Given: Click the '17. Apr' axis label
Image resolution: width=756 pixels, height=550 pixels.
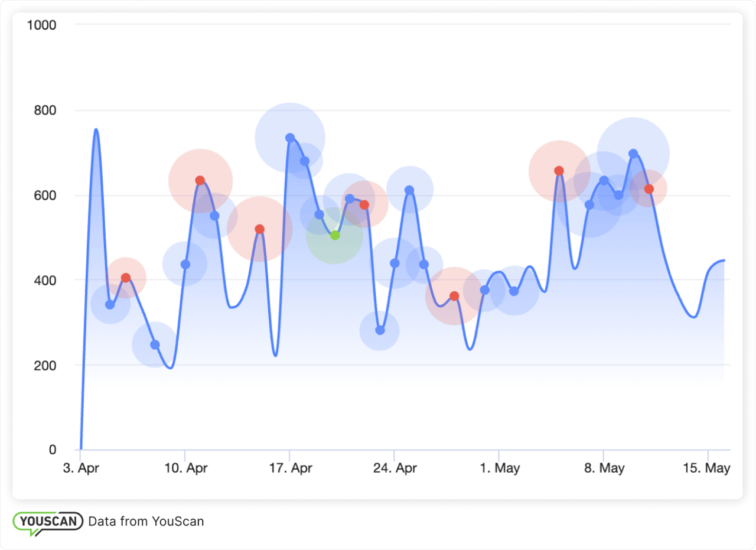Looking at the screenshot, I should [290, 468].
